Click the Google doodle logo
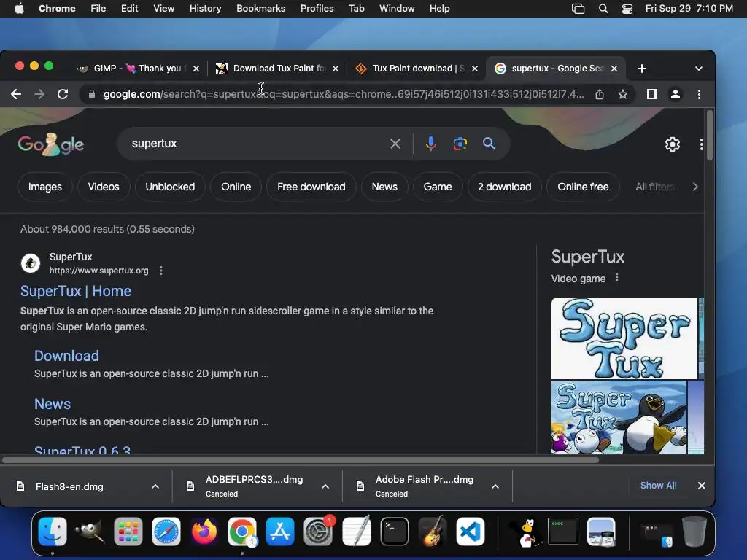This screenshot has height=560, width=747. (51, 144)
